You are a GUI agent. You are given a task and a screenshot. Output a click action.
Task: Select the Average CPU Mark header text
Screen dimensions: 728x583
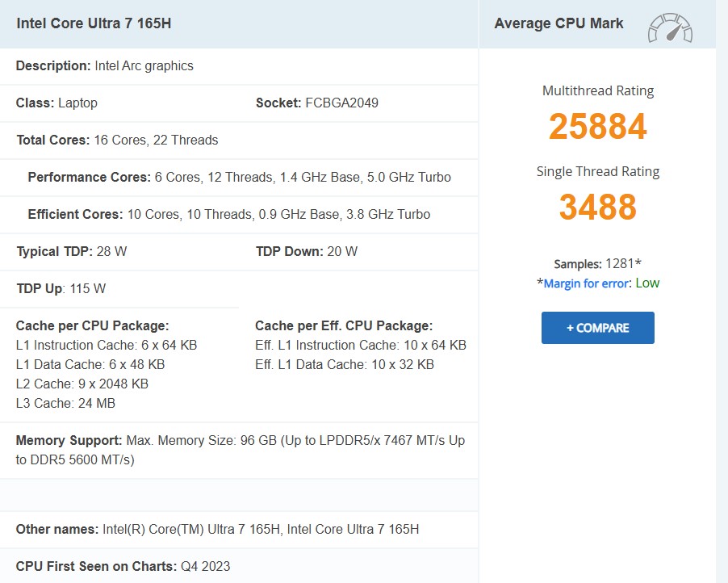pyautogui.click(x=559, y=23)
